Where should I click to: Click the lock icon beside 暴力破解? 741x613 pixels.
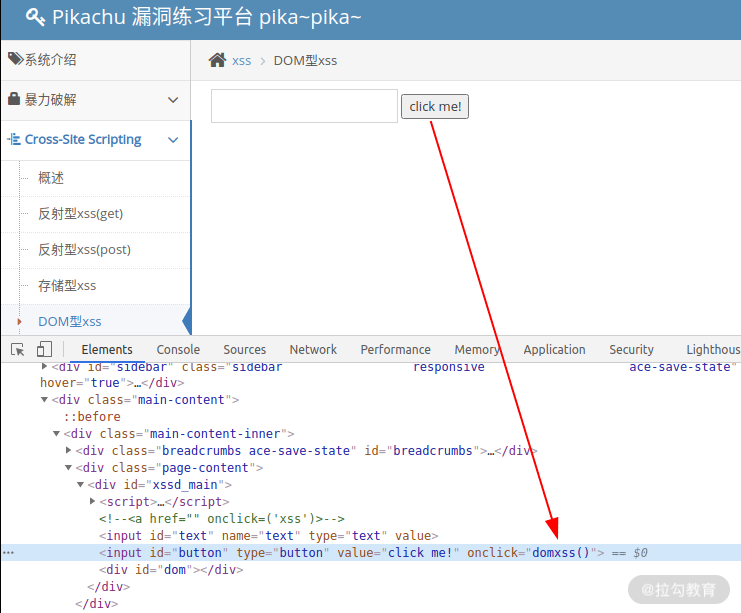tap(14, 99)
